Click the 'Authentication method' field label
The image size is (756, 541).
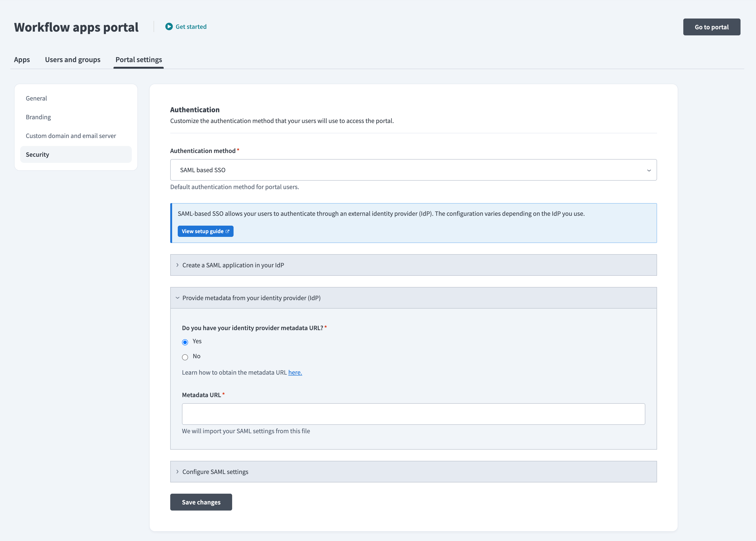pyautogui.click(x=203, y=151)
